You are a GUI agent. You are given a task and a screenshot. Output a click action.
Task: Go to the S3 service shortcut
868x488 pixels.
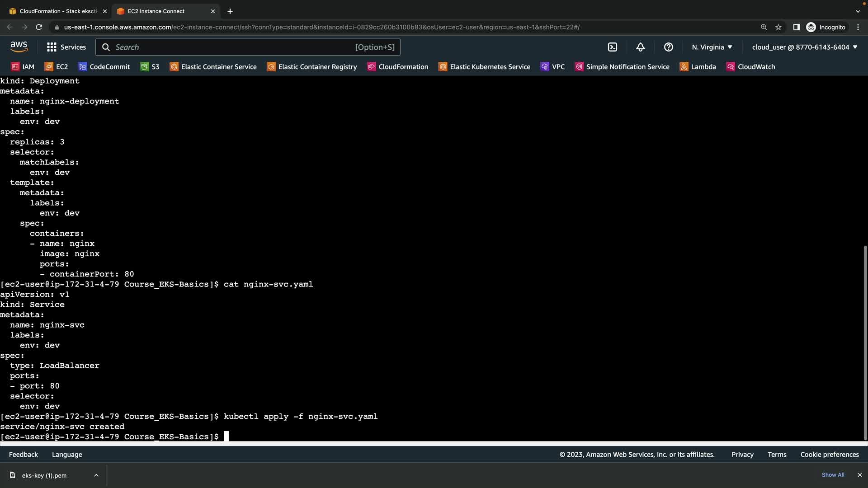click(x=150, y=67)
